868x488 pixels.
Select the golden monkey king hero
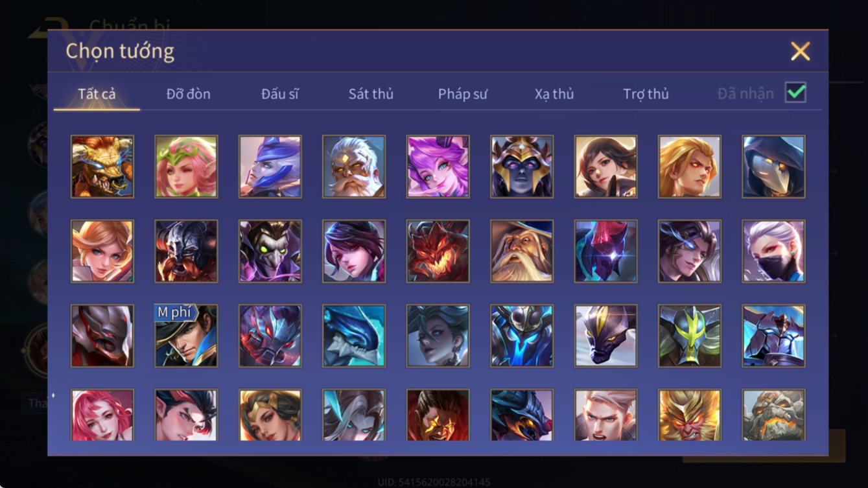click(690, 415)
